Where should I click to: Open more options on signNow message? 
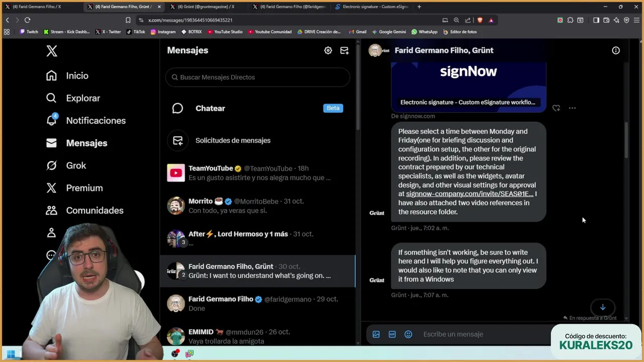[572, 108]
